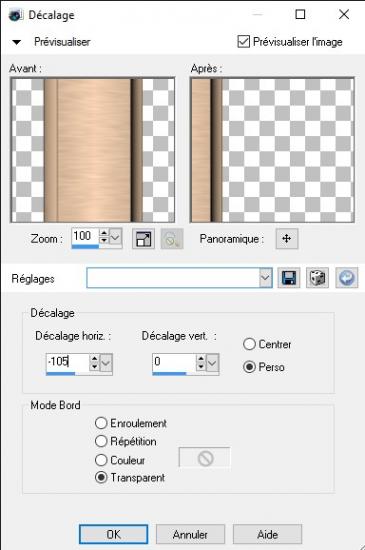Confirm with the OK button
This screenshot has width=365, height=550.
tap(114, 535)
